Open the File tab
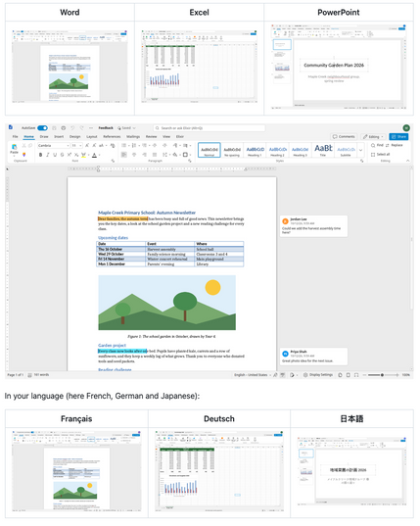Image resolution: width=420 pixels, height=526 pixels. click(15, 137)
